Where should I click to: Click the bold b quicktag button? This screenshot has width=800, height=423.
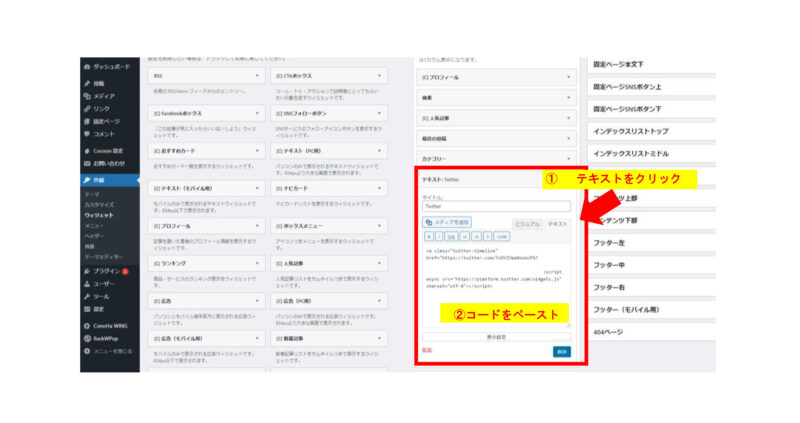tap(429, 236)
